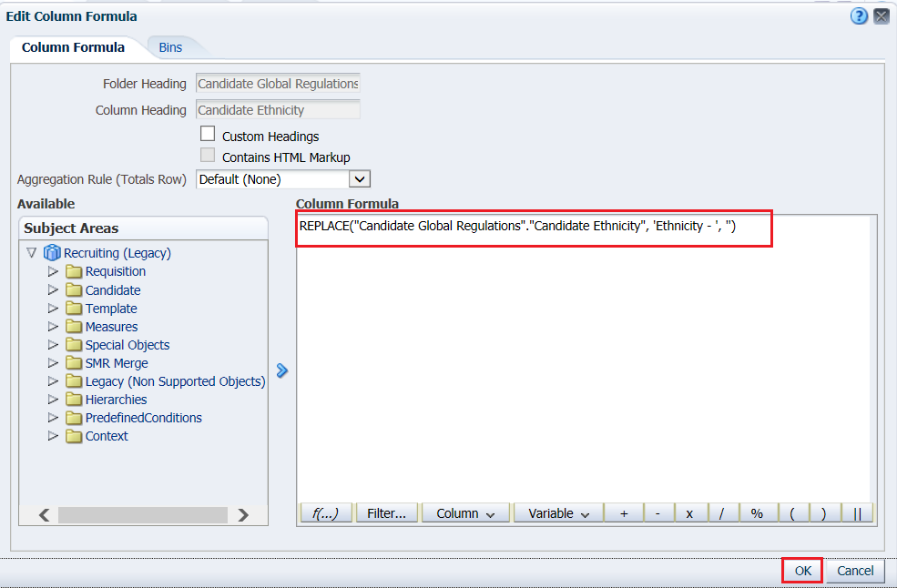Click the Subject Areas horizontal scrollbar thumb
The width and height of the screenshot is (897, 588).
click(143, 515)
